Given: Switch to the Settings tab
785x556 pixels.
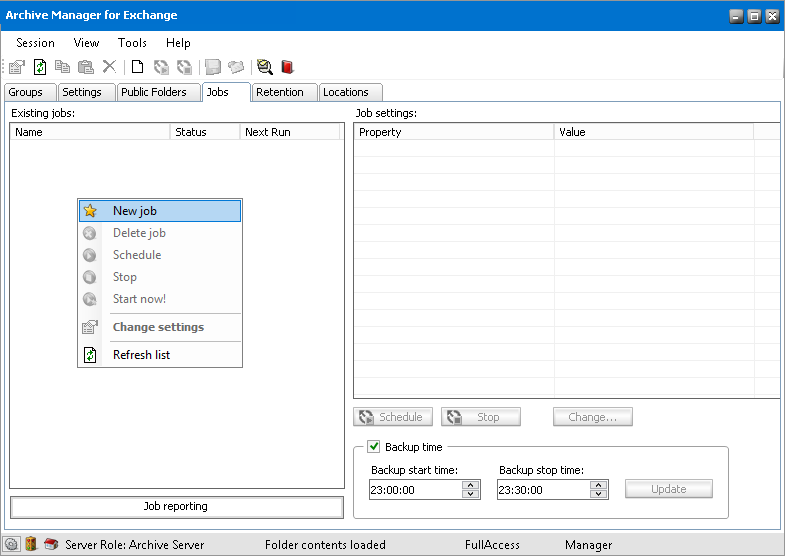Looking at the screenshot, I should pyautogui.click(x=87, y=92).
